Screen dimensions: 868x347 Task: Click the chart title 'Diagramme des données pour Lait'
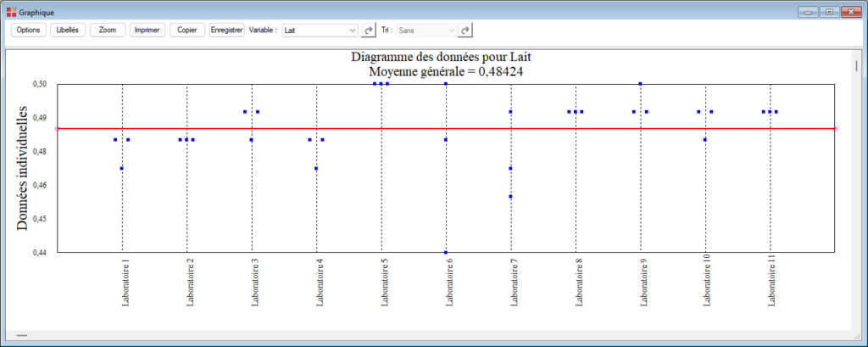point(441,57)
